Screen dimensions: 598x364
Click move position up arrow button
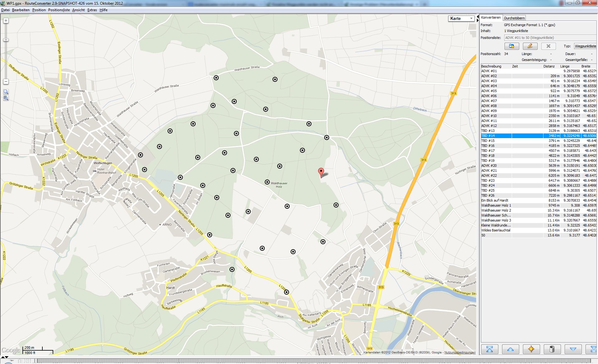[510, 349]
